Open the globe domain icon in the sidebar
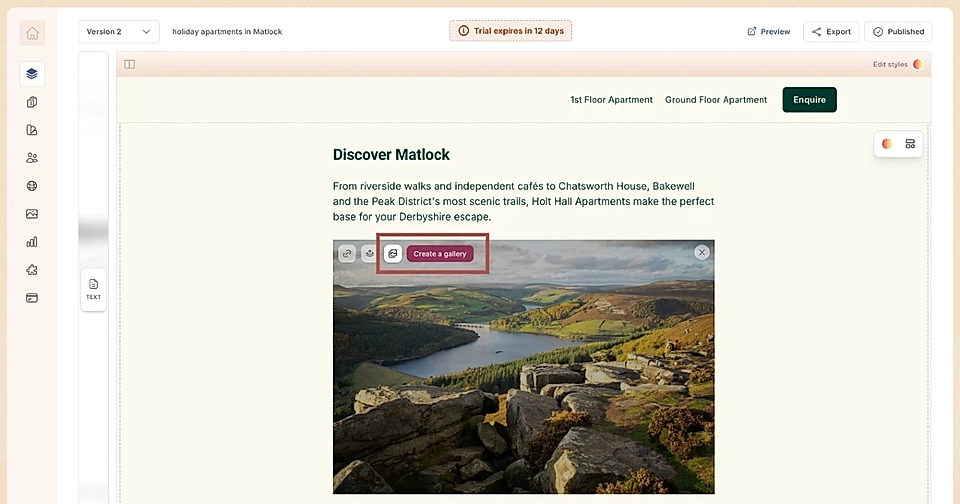 [32, 186]
